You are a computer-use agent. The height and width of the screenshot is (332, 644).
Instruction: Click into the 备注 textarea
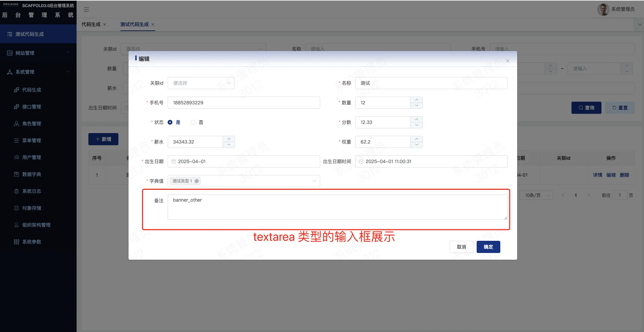click(337, 207)
